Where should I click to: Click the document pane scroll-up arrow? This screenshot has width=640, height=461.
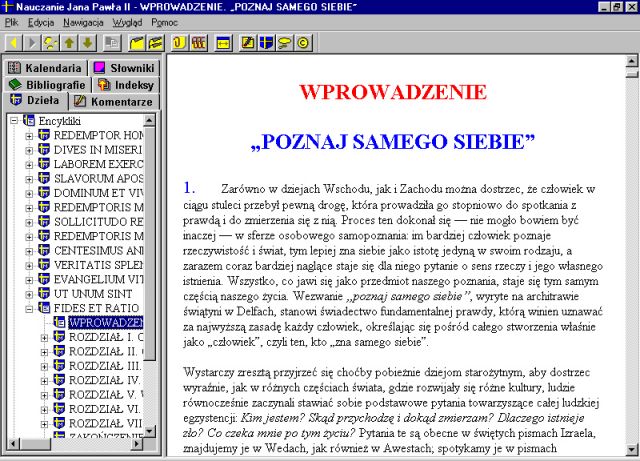point(631,61)
